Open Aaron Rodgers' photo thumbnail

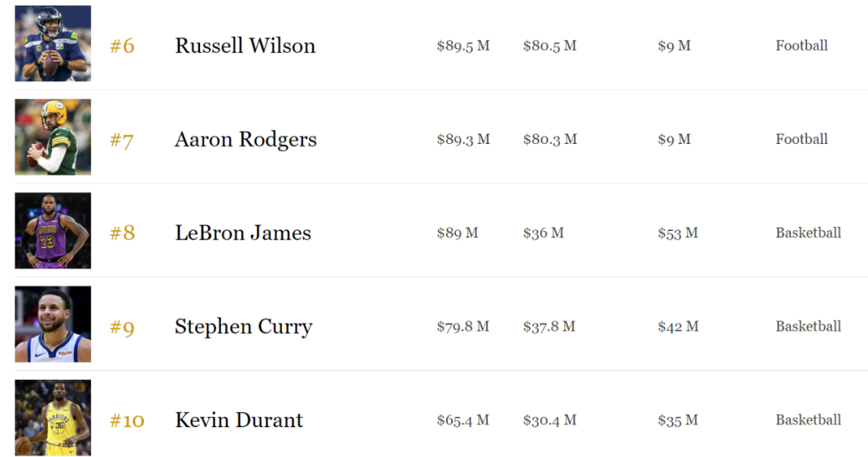[x=53, y=137]
